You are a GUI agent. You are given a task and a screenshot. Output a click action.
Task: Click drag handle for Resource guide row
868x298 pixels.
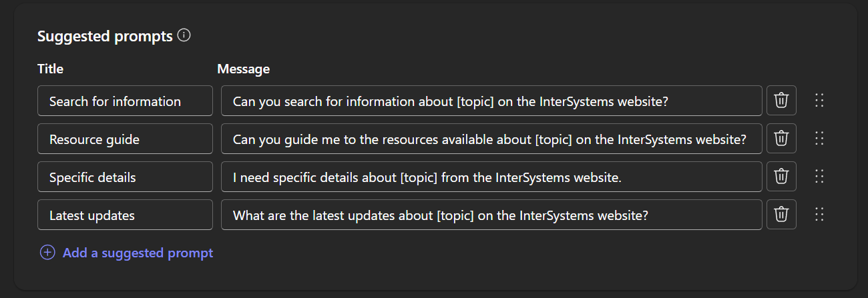point(820,139)
